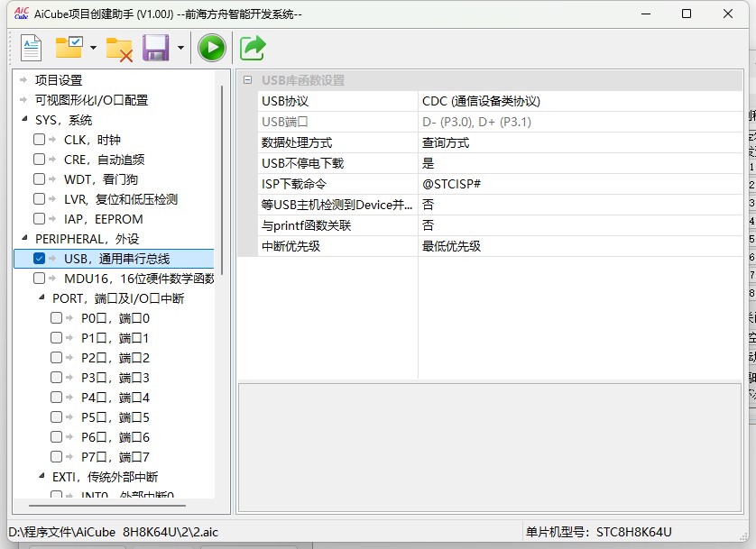Click USB不停电下载 value 是

[x=580, y=163]
